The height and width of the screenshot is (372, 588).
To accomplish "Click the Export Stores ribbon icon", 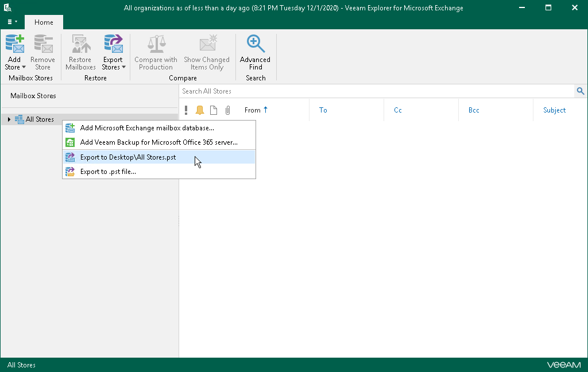I will point(113,44).
